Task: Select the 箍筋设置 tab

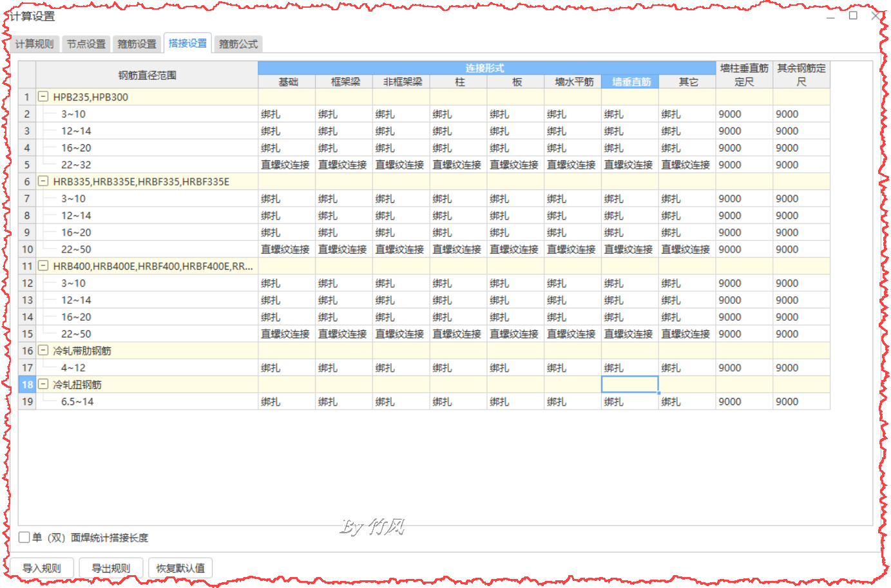Action: click(x=137, y=44)
